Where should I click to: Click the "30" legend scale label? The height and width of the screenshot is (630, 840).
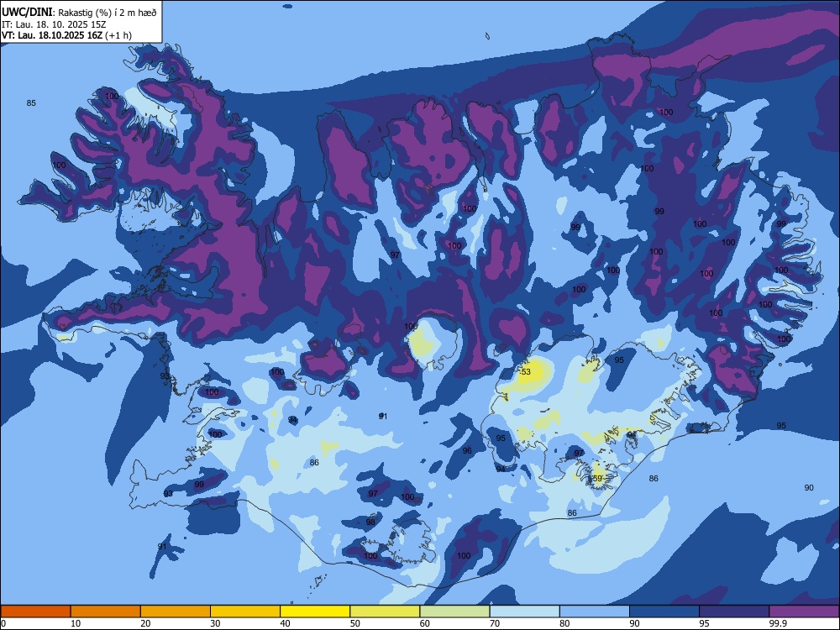point(215,623)
